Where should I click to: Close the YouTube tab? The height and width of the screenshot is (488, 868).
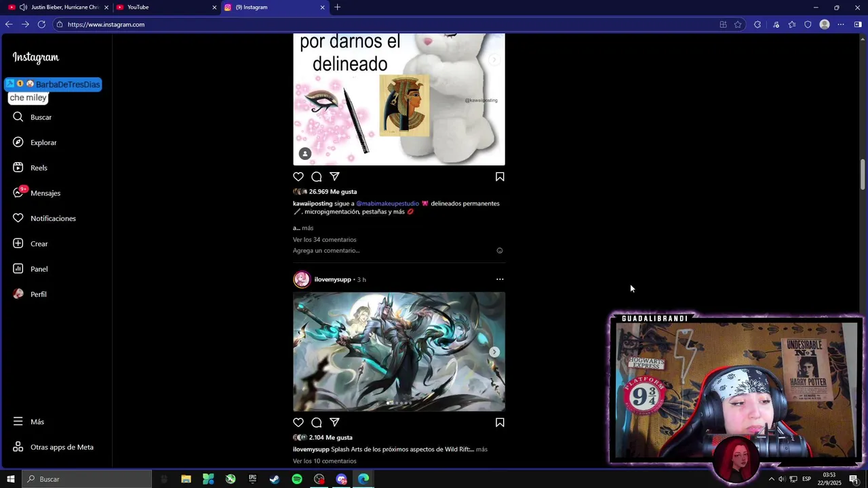214,7
